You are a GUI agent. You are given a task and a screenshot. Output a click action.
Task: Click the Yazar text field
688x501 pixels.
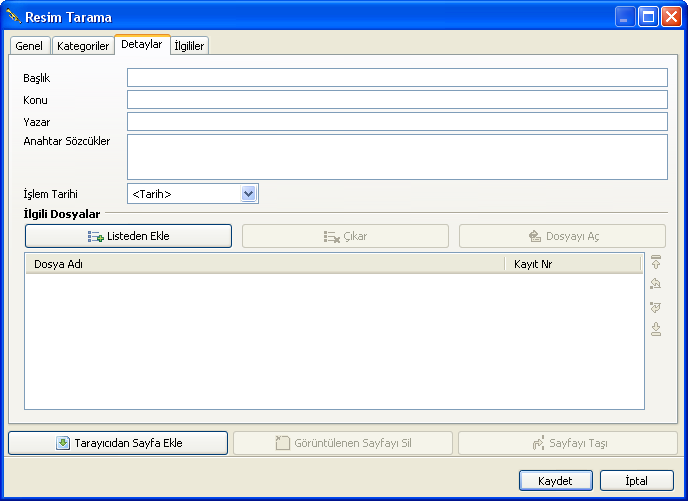397,122
